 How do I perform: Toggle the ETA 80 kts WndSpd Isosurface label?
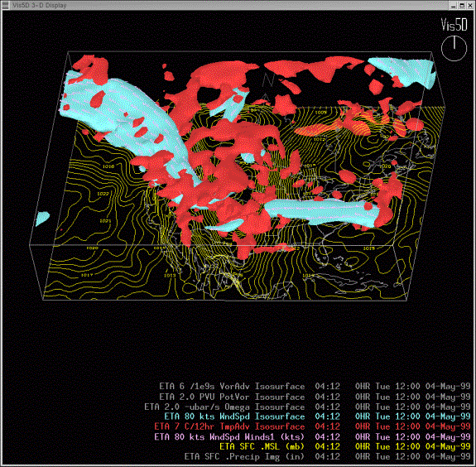[234, 416]
